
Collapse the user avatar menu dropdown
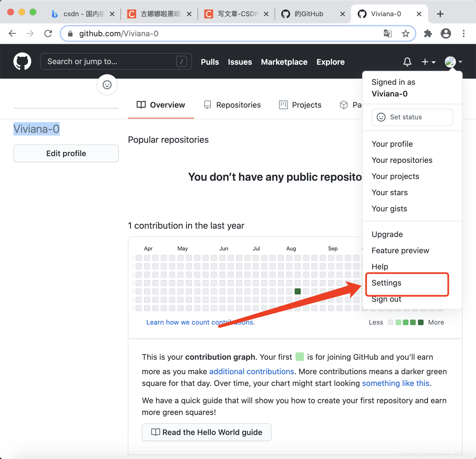453,62
